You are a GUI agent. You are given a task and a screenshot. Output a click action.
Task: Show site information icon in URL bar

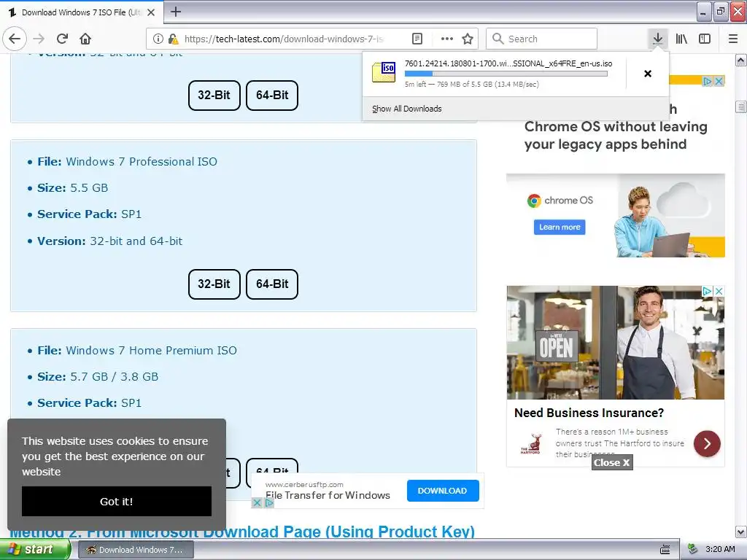point(158,39)
